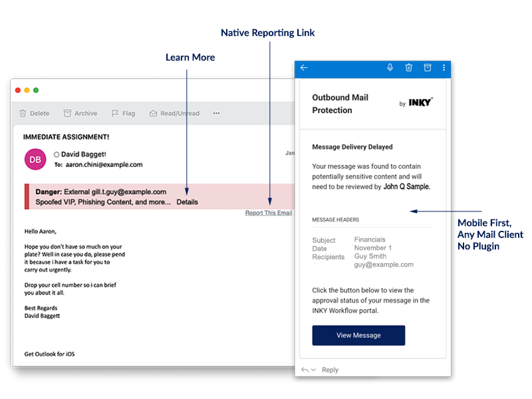
Task: Open the vertical three-dot overflow menu
Action: click(443, 68)
